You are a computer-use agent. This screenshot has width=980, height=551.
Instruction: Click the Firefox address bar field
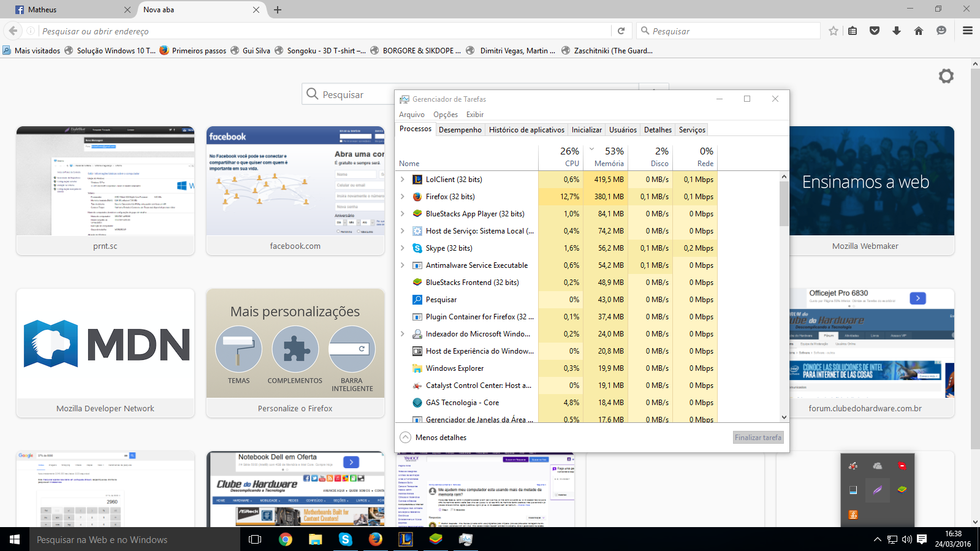(x=325, y=31)
